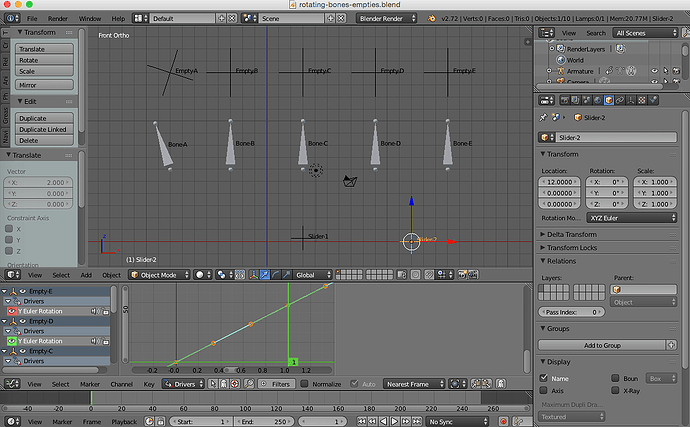Click the OpenGL render image icon
Viewport: 690px width, 427px height.
click(x=461, y=275)
